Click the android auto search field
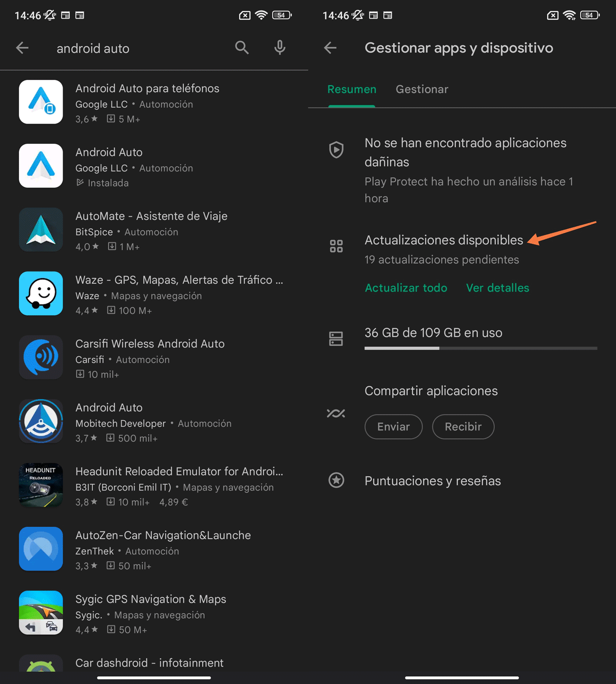The image size is (616, 684). coord(139,49)
